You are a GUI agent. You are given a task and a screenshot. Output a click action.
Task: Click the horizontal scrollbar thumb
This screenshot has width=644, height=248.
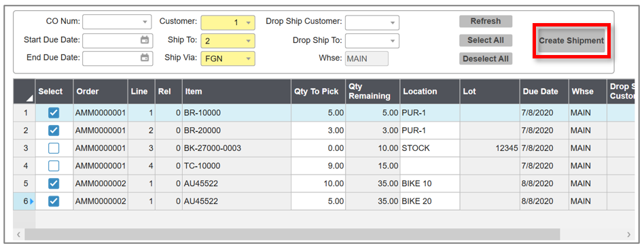tap(292, 234)
